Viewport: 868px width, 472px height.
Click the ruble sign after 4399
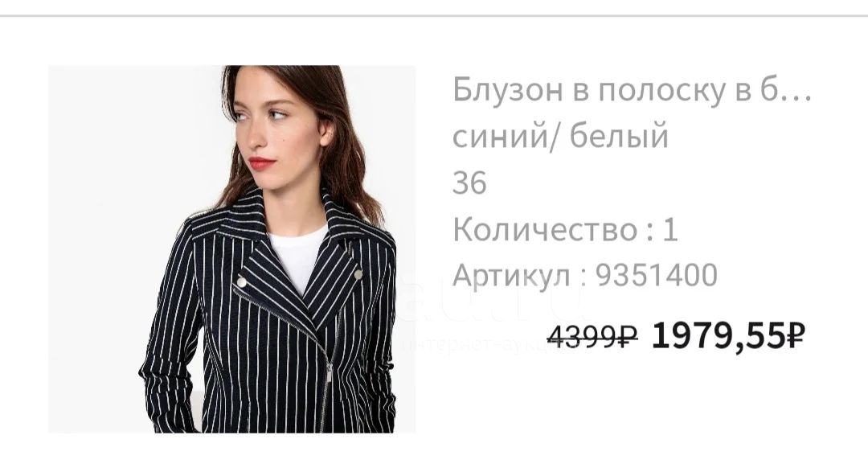click(x=628, y=336)
